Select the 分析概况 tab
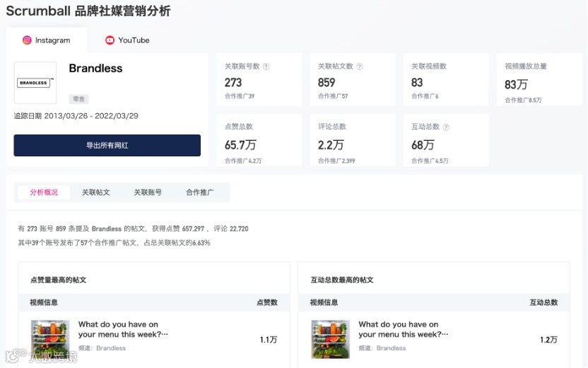The width and height of the screenshot is (588, 368). pyautogui.click(x=44, y=192)
